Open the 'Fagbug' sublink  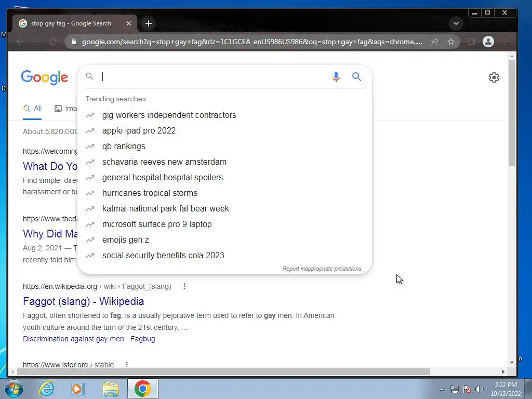pos(142,339)
